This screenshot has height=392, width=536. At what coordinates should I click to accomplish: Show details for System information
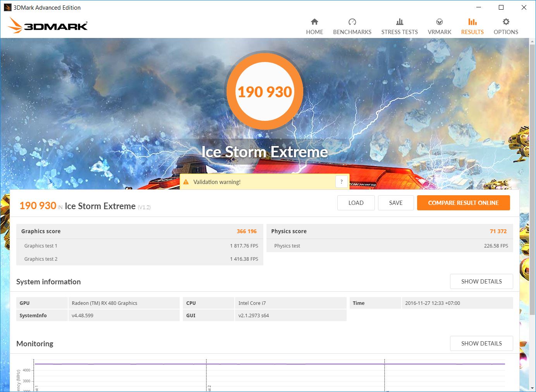coord(481,282)
